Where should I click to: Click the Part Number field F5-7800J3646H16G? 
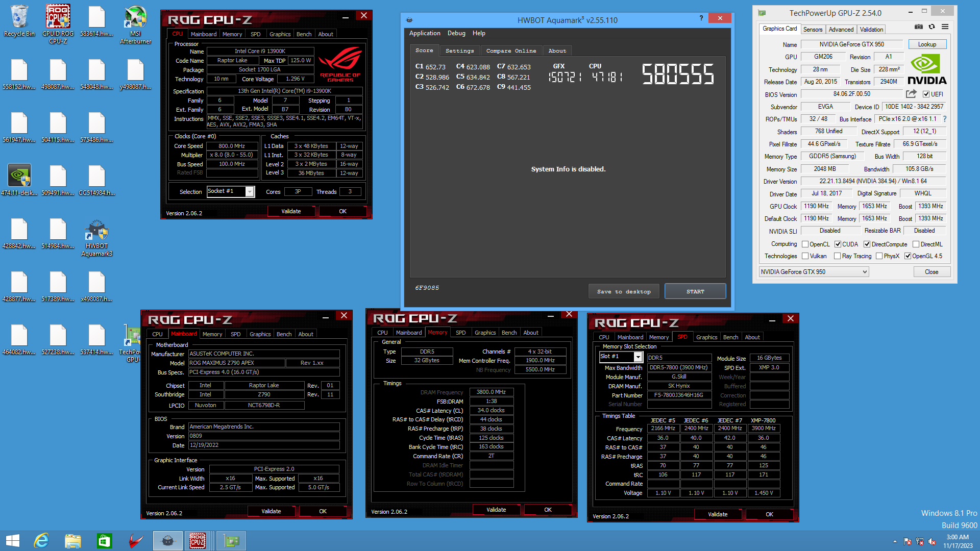point(679,395)
